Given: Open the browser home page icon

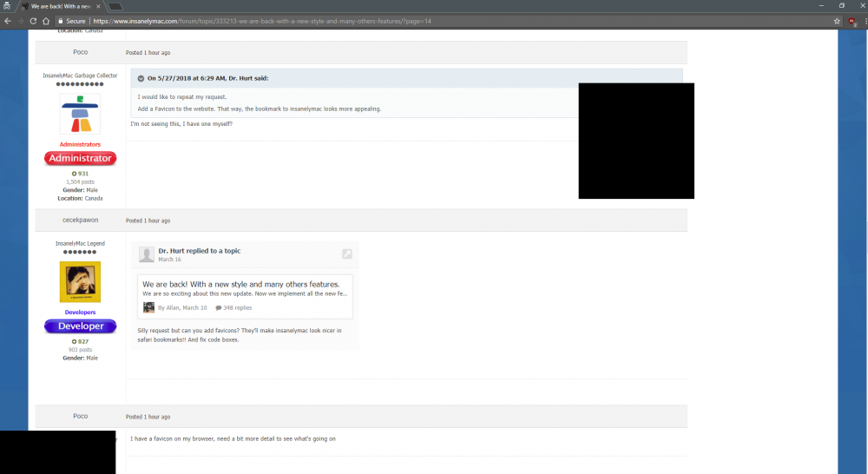Looking at the screenshot, I should (x=46, y=21).
